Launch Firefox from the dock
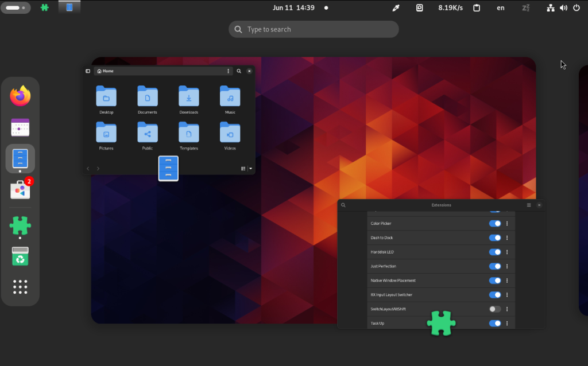The width and height of the screenshot is (588, 366). pyautogui.click(x=20, y=96)
